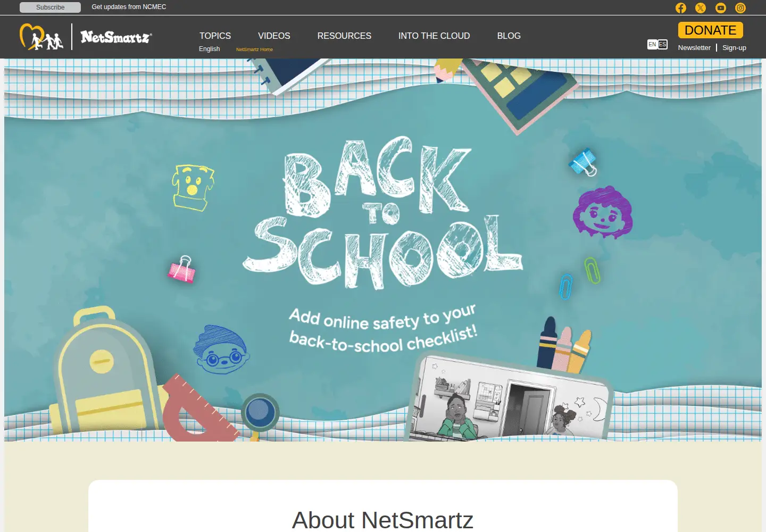The height and width of the screenshot is (532, 766).
Task: Open NCMEC Instagram icon
Action: (x=740, y=7)
